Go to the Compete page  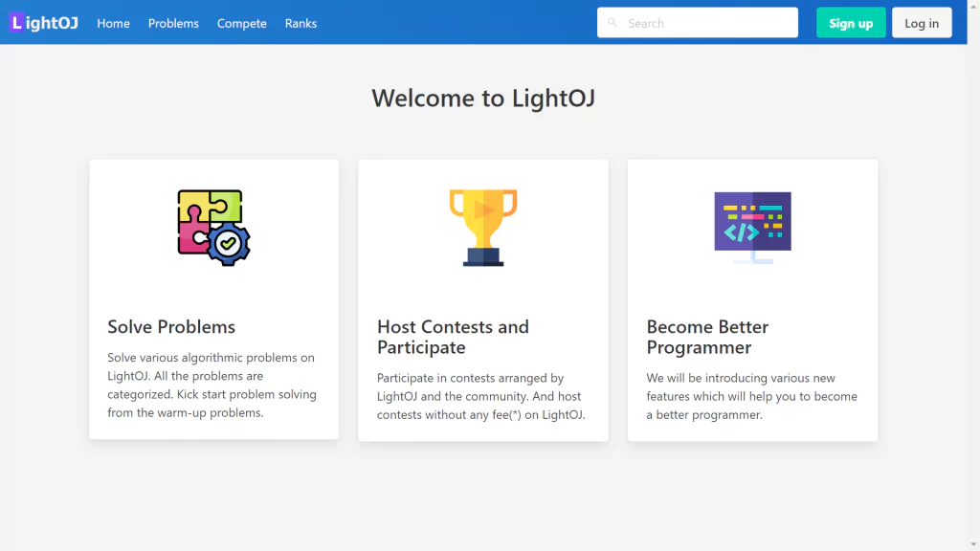242,23
